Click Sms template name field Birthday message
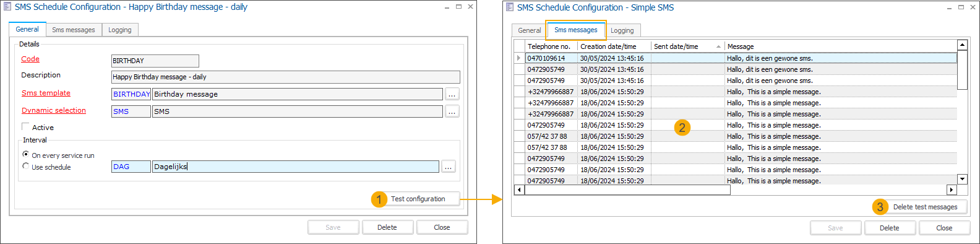Image resolution: width=980 pixels, height=244 pixels. [298, 94]
